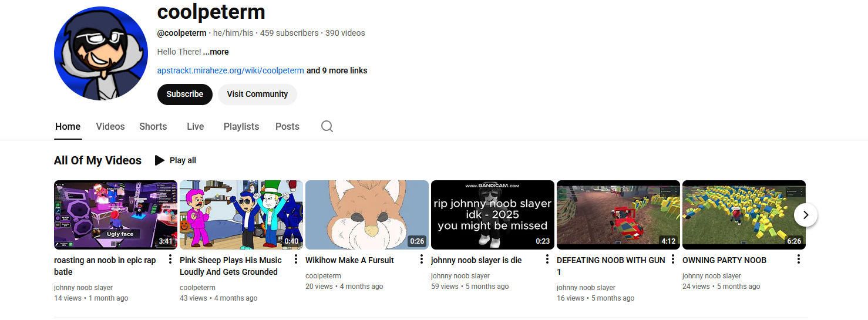Open options menu for johnny noob slayer is die

(x=547, y=260)
